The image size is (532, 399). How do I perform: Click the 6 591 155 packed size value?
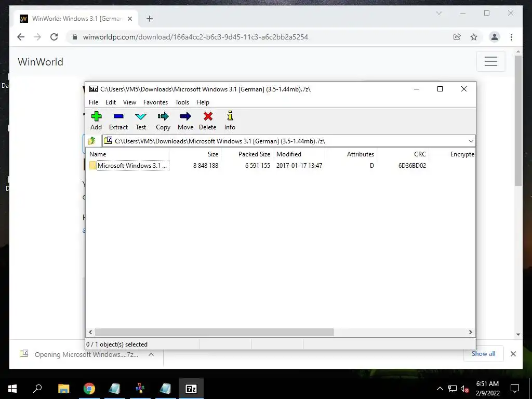[x=258, y=166]
